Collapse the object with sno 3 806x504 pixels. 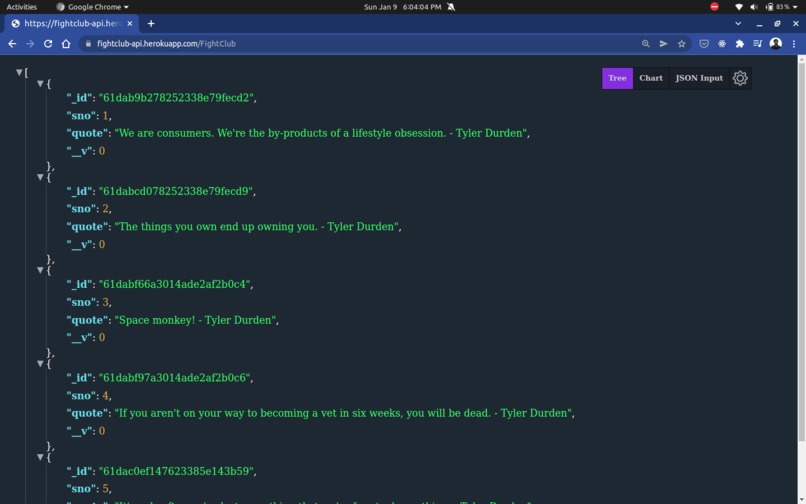(x=40, y=270)
